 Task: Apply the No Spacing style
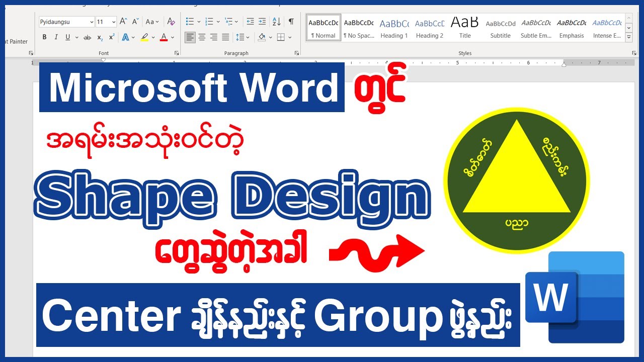[x=359, y=28]
